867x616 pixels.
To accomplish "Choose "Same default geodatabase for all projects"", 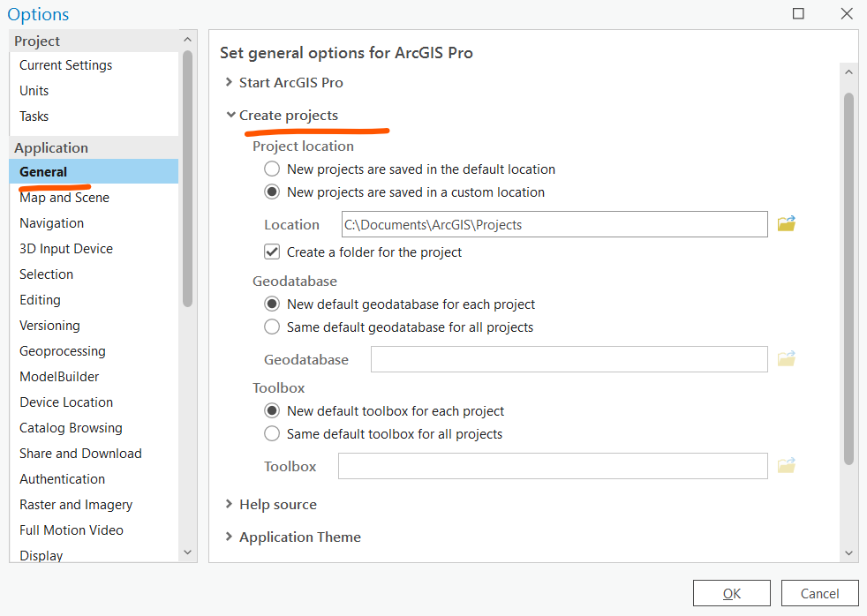I will tap(272, 327).
